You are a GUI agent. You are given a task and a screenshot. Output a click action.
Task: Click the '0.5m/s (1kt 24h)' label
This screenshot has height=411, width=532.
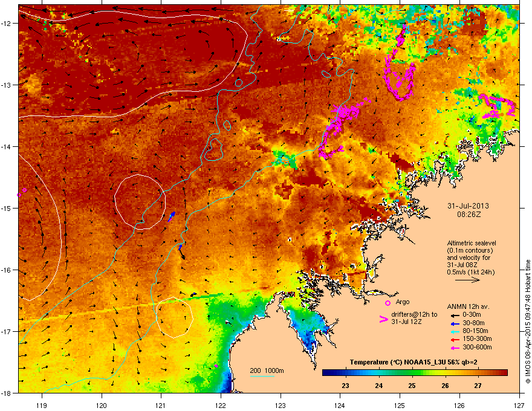click(x=470, y=272)
